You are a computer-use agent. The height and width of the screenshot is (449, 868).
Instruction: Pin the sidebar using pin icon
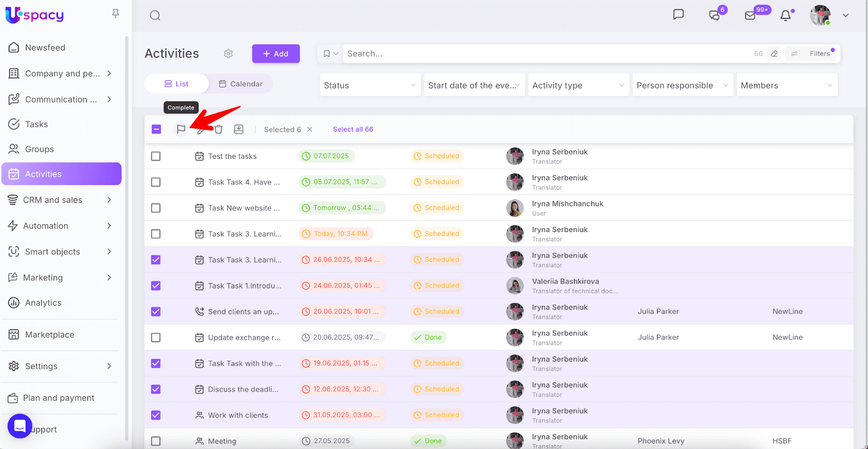click(116, 14)
